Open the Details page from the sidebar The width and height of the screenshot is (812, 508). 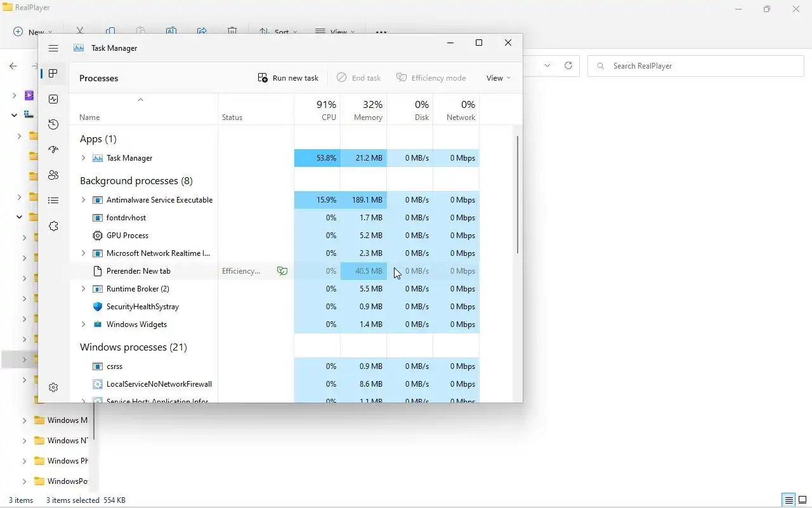coord(53,201)
